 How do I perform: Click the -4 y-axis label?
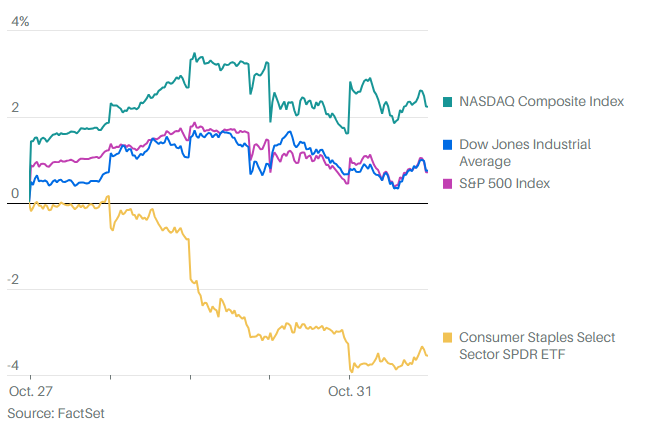[x=14, y=366]
